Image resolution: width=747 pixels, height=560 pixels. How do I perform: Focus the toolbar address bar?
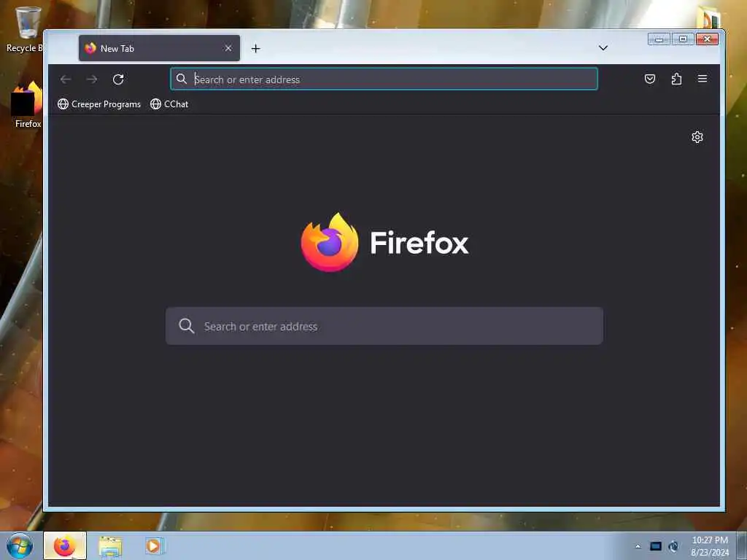pyautogui.click(x=384, y=79)
